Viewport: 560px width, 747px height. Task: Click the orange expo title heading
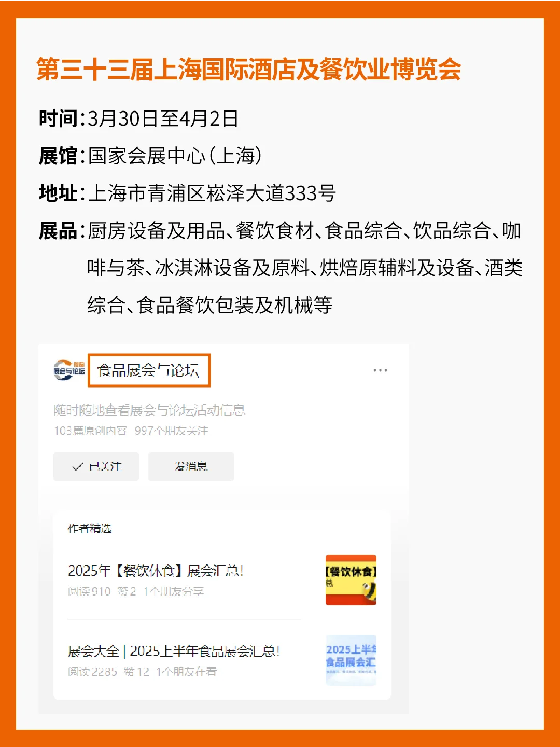(x=249, y=69)
